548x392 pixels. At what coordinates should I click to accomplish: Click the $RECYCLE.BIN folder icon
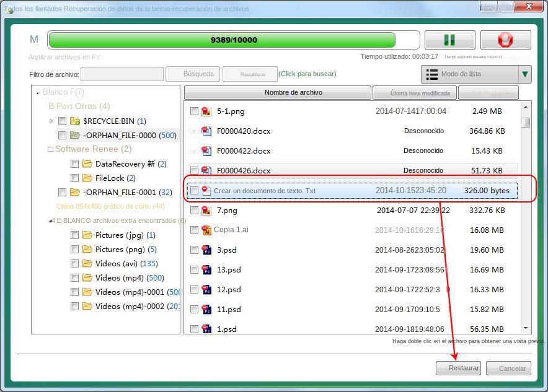coord(75,121)
